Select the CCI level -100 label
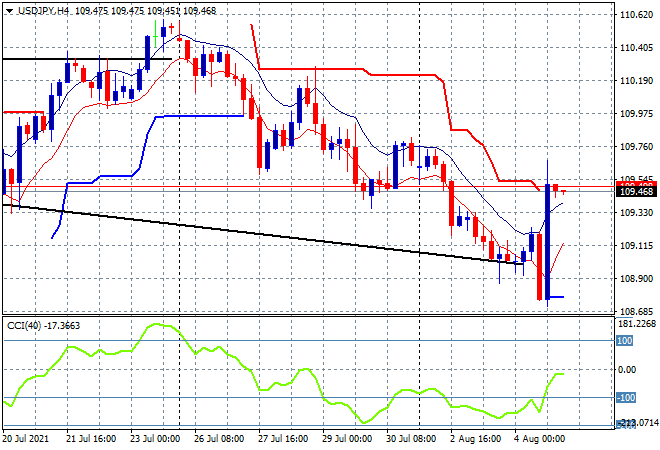This screenshot has height=450, width=660. [x=626, y=397]
